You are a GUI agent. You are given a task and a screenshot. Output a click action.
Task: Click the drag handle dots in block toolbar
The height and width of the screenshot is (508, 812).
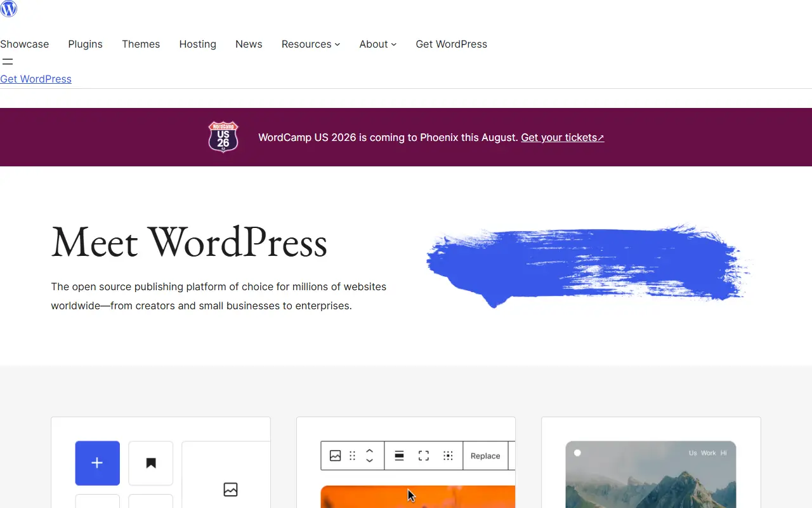coord(353,456)
